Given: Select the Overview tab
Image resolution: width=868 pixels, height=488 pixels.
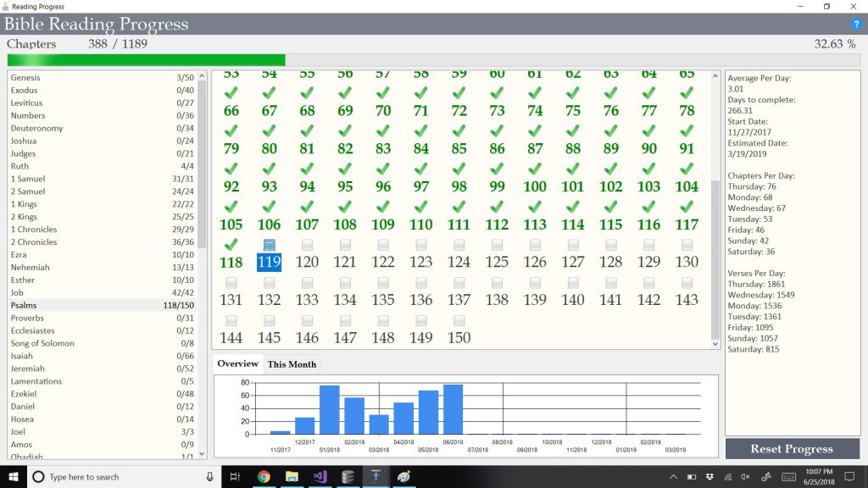Looking at the screenshot, I should pos(237,364).
